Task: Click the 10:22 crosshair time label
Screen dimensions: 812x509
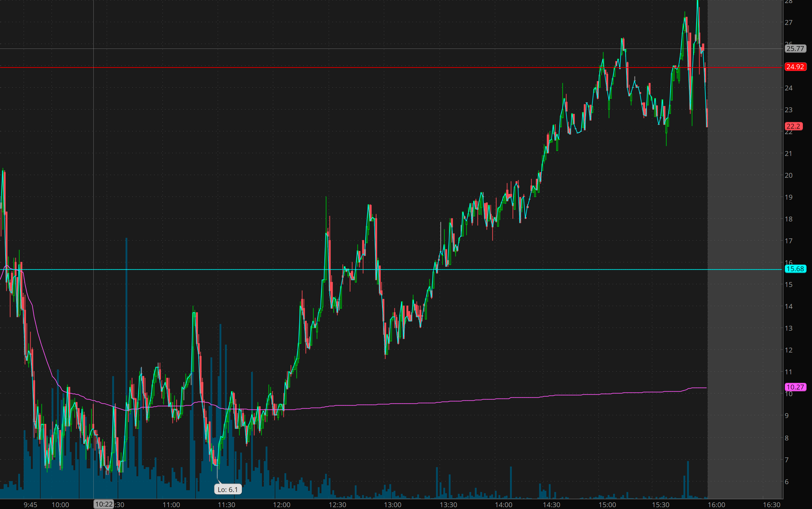Action: click(x=104, y=504)
